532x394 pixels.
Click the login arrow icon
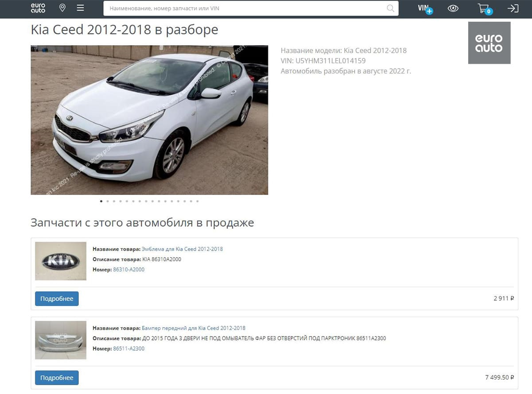(513, 8)
